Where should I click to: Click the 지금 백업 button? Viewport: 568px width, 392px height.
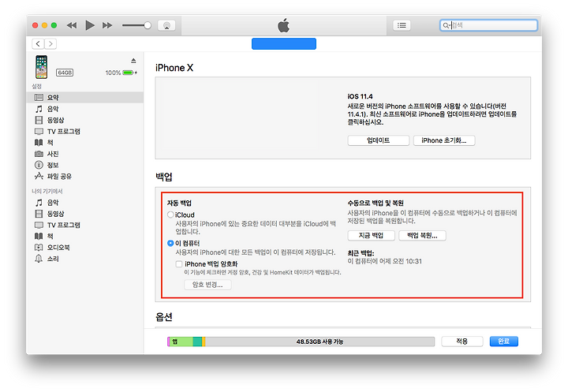371,236
